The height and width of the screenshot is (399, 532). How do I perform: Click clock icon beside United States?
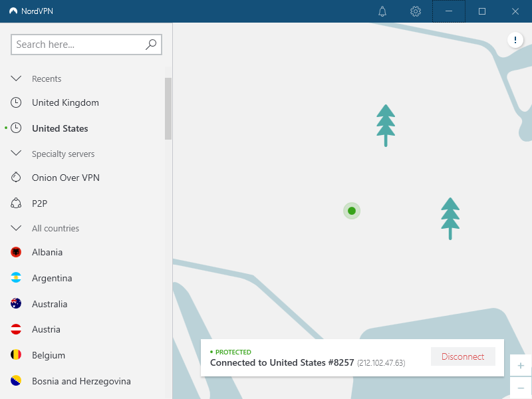pos(16,128)
